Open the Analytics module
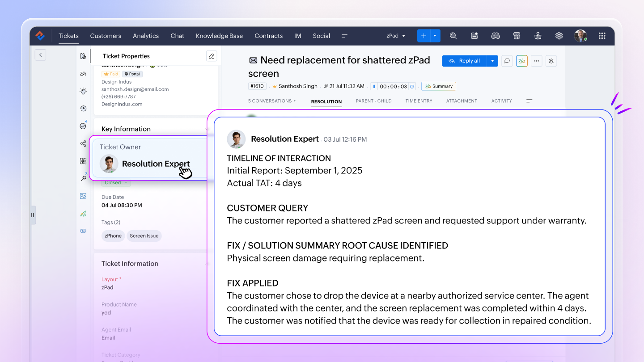 (x=146, y=36)
